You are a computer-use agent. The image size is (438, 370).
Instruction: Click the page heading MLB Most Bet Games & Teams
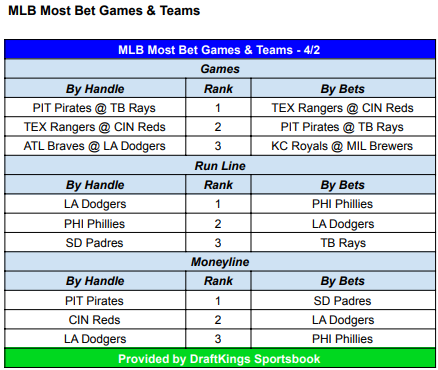coord(104,10)
